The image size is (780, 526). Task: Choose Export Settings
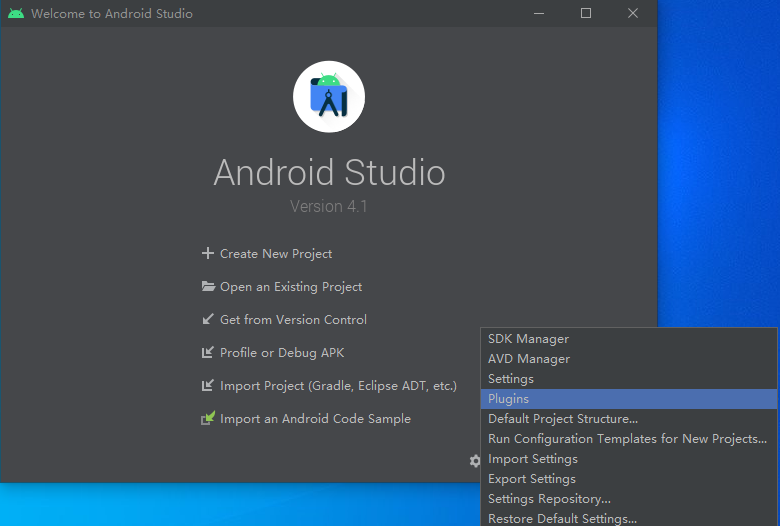coord(629,479)
